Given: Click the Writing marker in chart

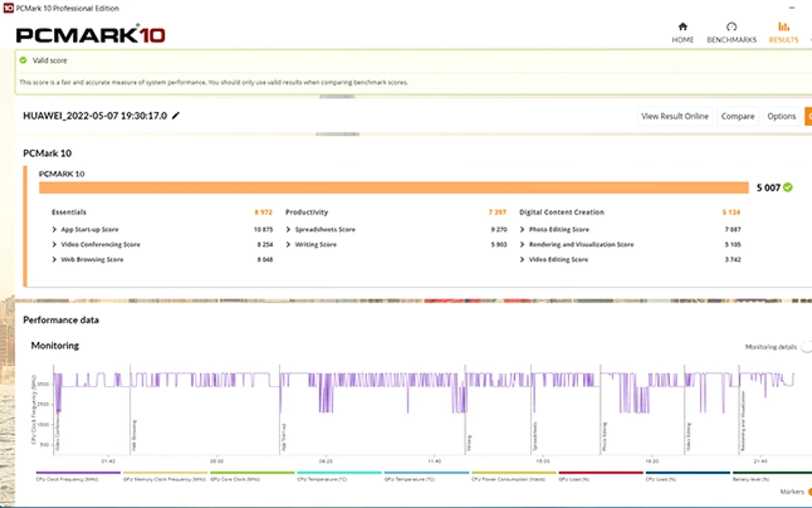Looking at the screenshot, I should 469,443.
